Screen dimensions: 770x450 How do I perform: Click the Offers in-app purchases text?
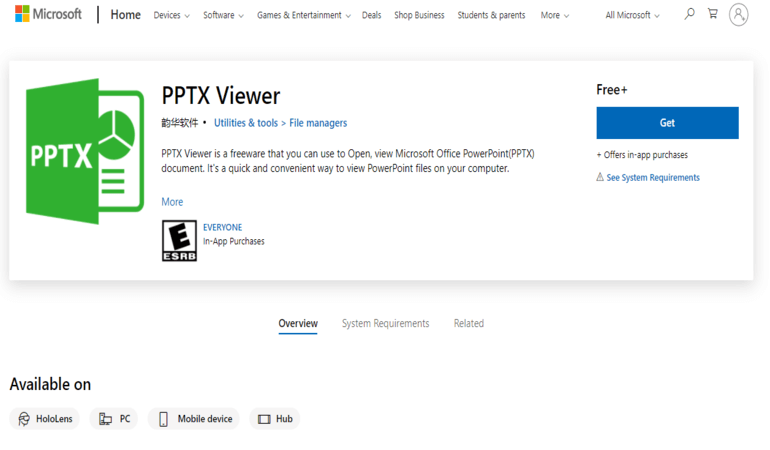click(x=642, y=155)
